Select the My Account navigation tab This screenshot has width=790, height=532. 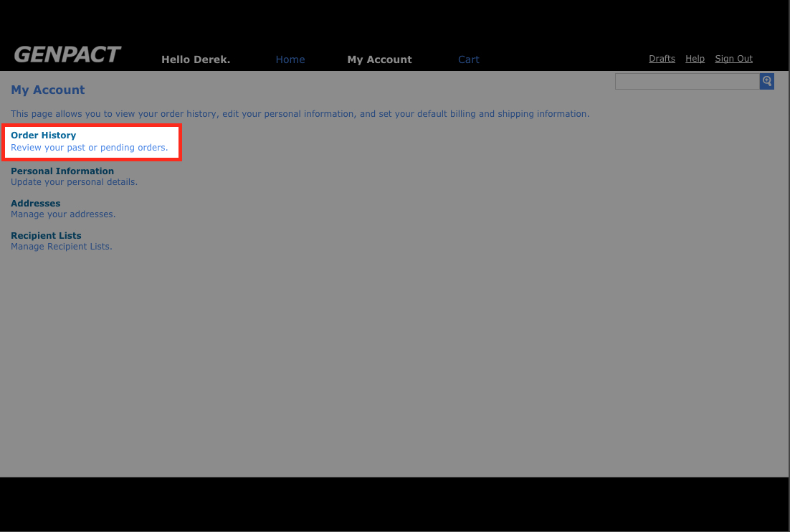click(379, 60)
